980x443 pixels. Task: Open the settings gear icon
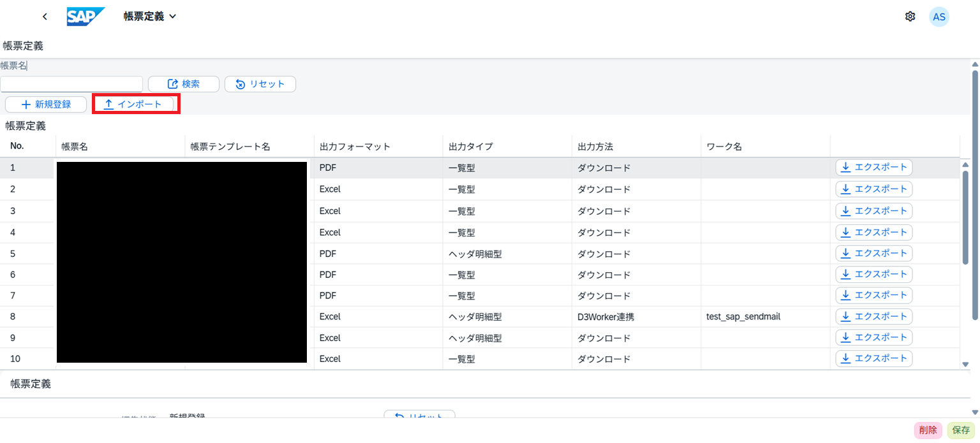(910, 17)
